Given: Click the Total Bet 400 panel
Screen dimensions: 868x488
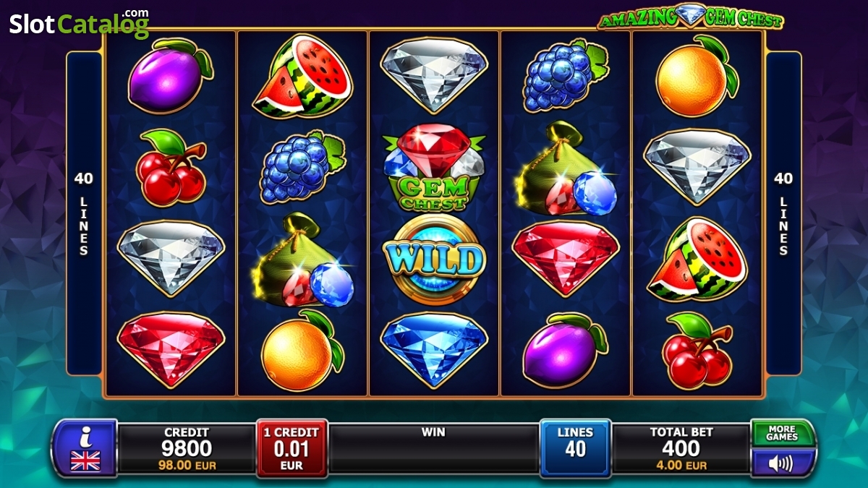Looking at the screenshot, I should 681,449.
